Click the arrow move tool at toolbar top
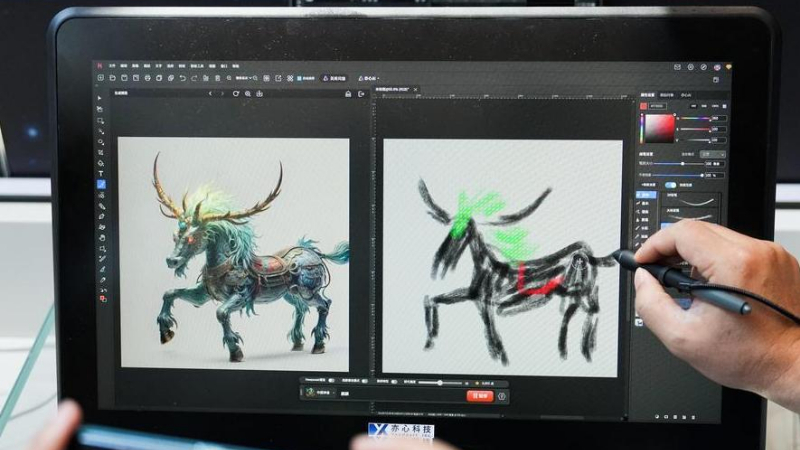Viewport: 800px width, 450px height. 100,98
